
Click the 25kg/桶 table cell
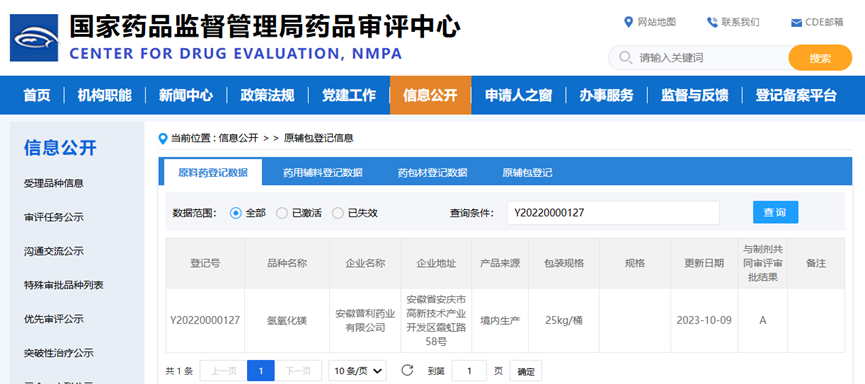click(x=563, y=320)
